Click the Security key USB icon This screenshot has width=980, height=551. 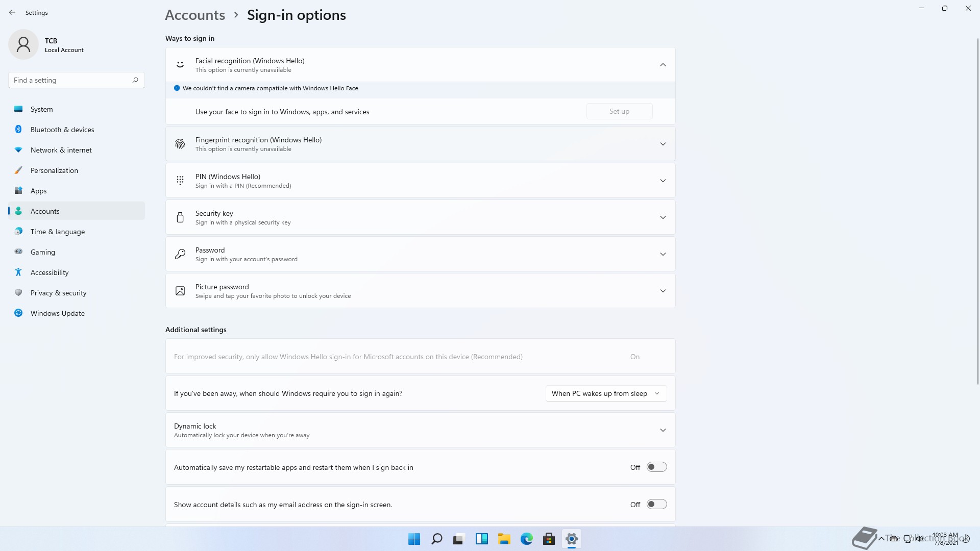[x=180, y=217]
